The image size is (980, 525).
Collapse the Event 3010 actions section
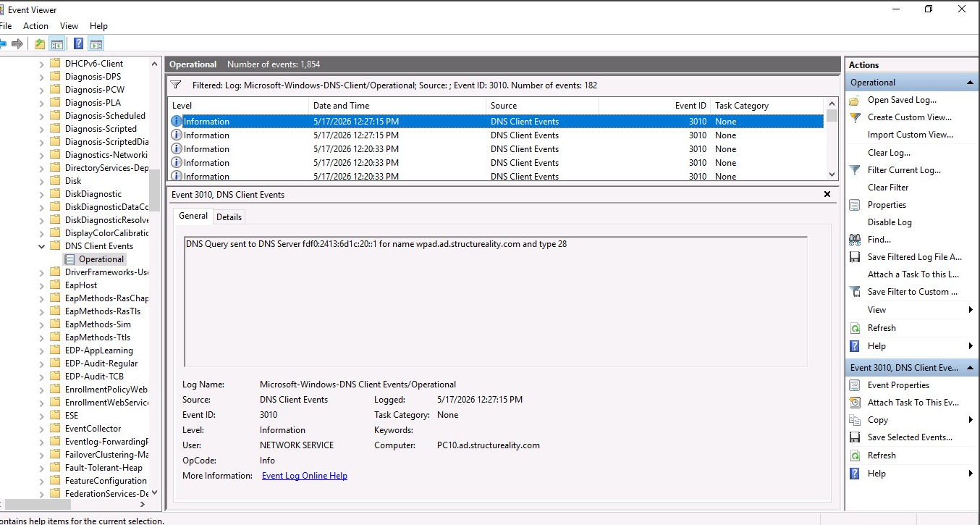pos(970,368)
